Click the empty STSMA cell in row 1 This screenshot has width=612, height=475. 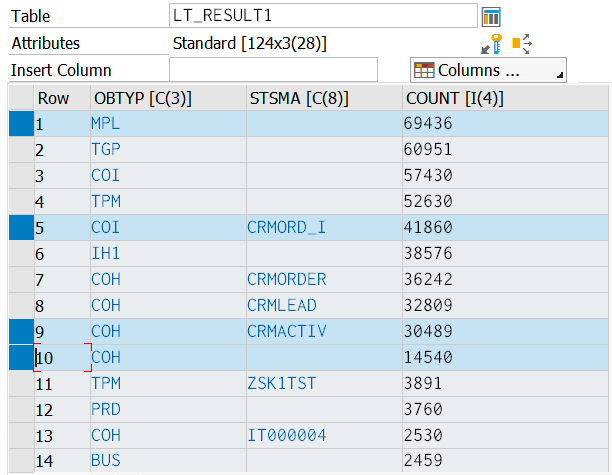point(324,124)
